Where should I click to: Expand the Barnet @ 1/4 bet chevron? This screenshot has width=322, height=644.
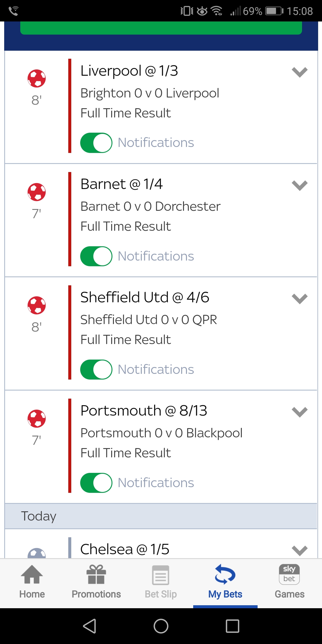click(300, 185)
